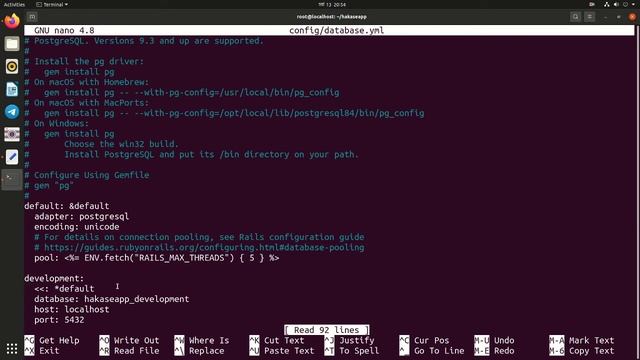Click the terminal search icon

tap(576, 17)
